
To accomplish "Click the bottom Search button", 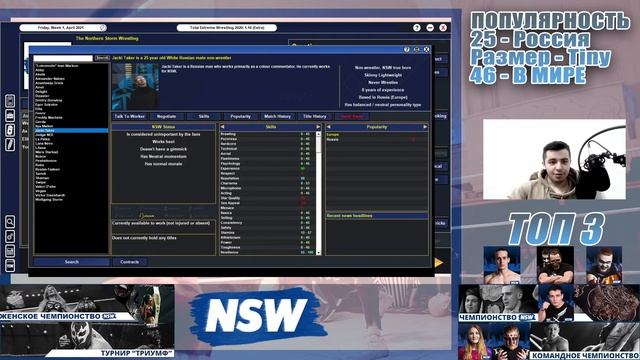I will (71, 262).
